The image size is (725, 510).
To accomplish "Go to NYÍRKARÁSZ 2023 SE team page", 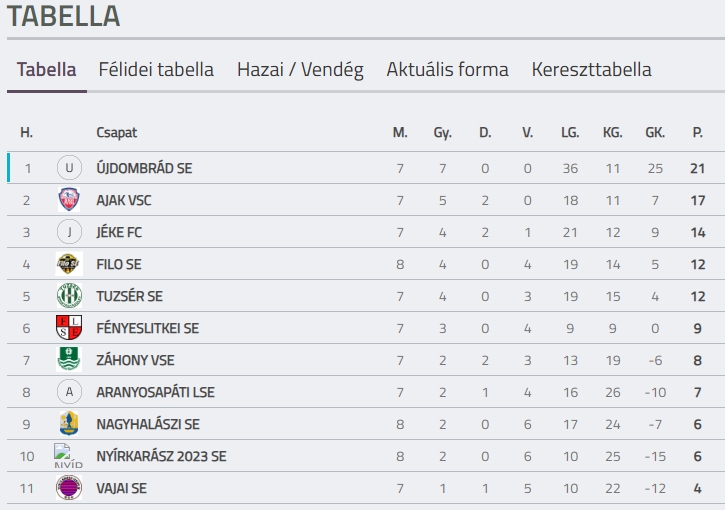I will (x=161, y=456).
